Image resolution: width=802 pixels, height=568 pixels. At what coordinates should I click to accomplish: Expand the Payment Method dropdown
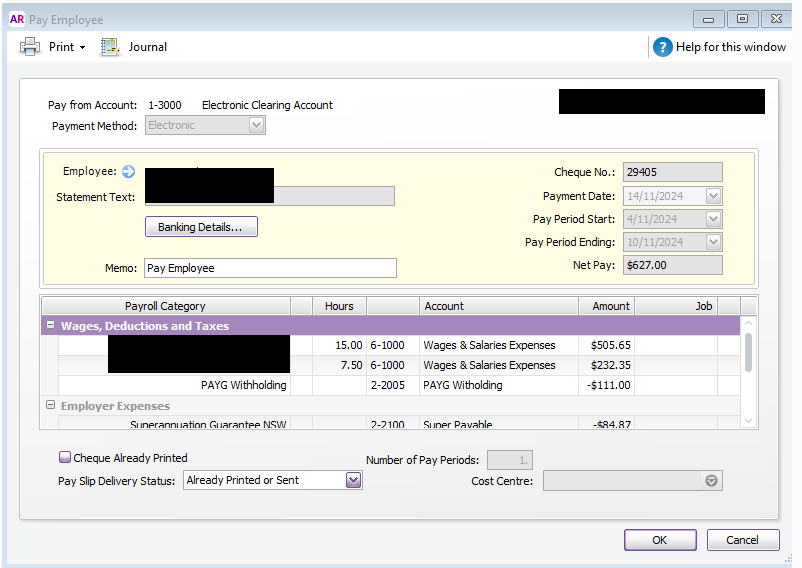[256, 125]
